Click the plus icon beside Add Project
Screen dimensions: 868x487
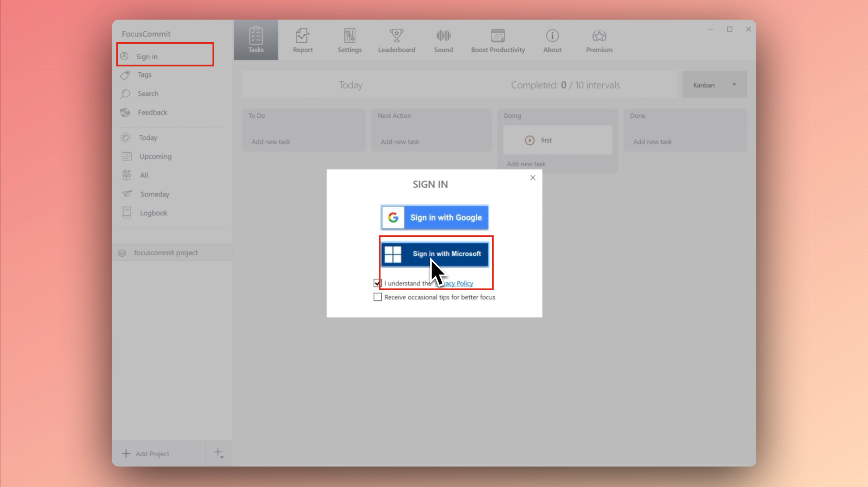[x=126, y=453]
